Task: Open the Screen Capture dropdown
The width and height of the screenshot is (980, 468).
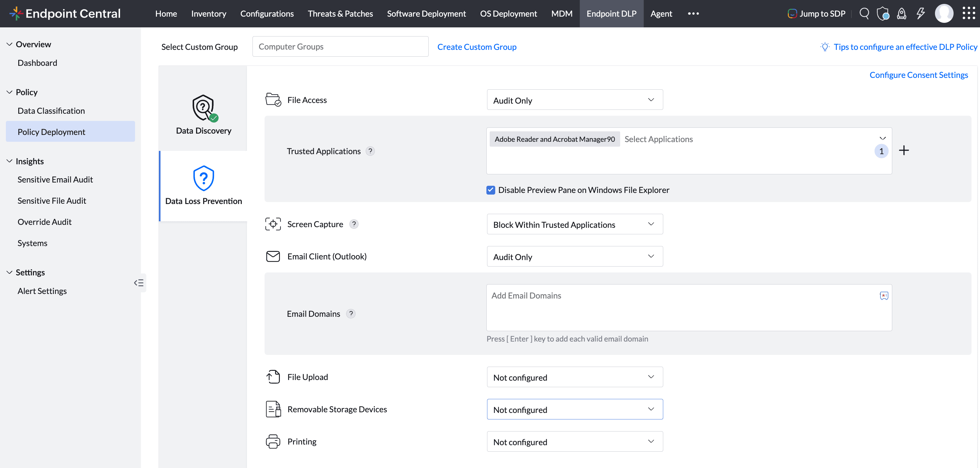Action: coord(575,224)
